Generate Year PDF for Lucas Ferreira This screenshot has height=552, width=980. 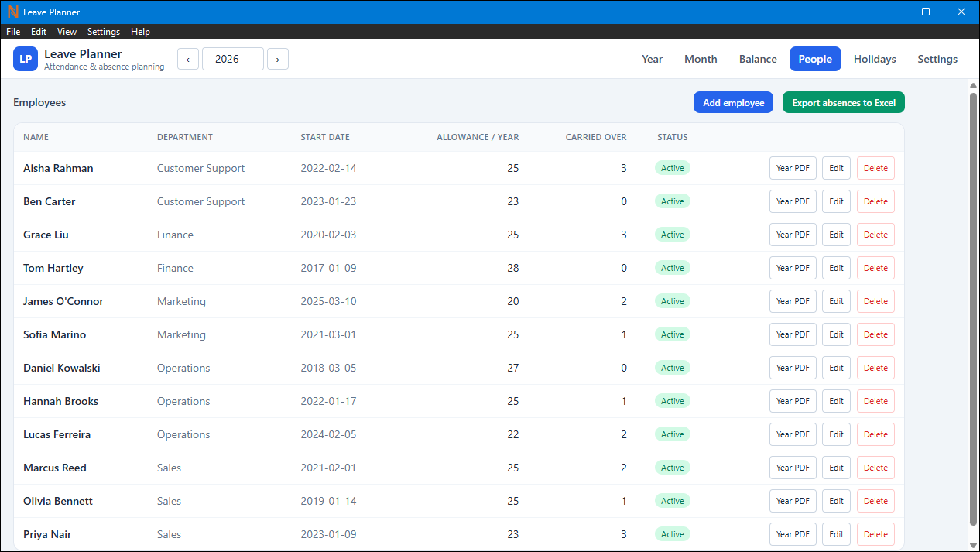[x=793, y=434]
